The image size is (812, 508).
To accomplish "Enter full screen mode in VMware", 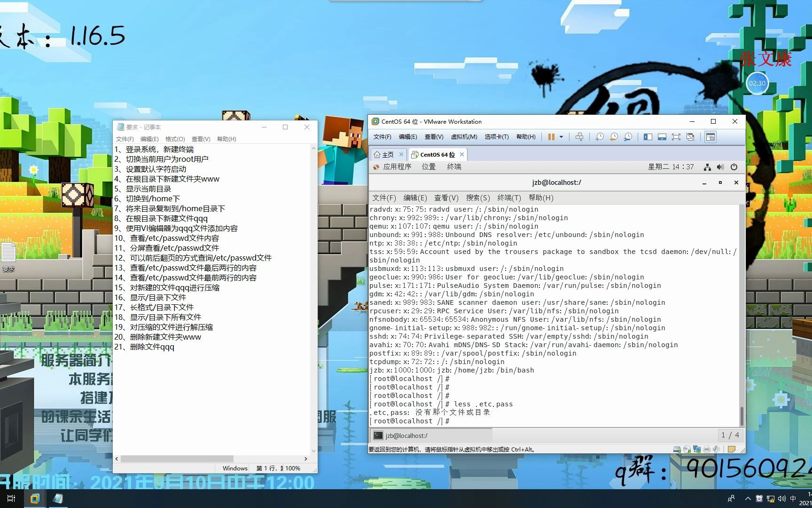I will 676,137.
